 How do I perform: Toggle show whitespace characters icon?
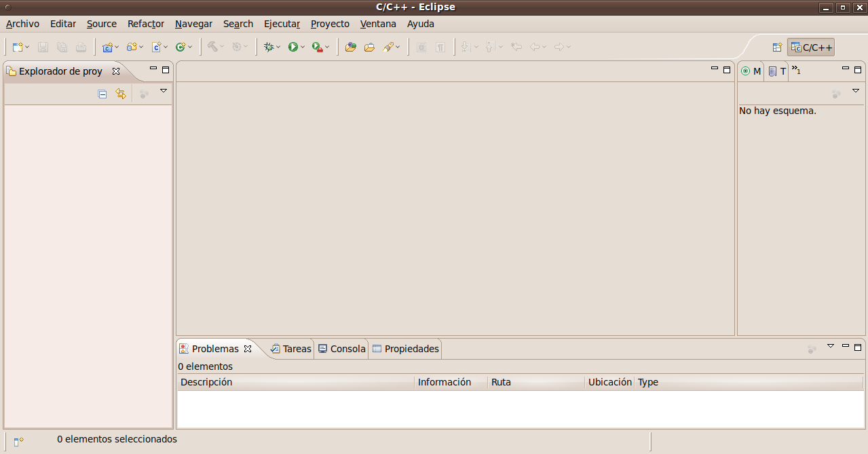[x=440, y=48]
